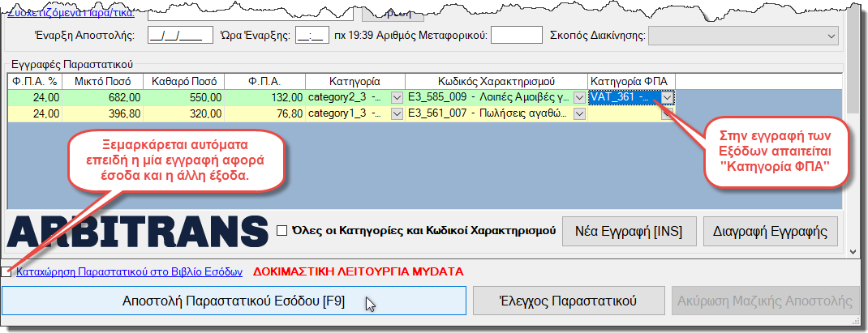
Task: Expand E3_561_007 classification code dropdown
Action: pos(579,114)
